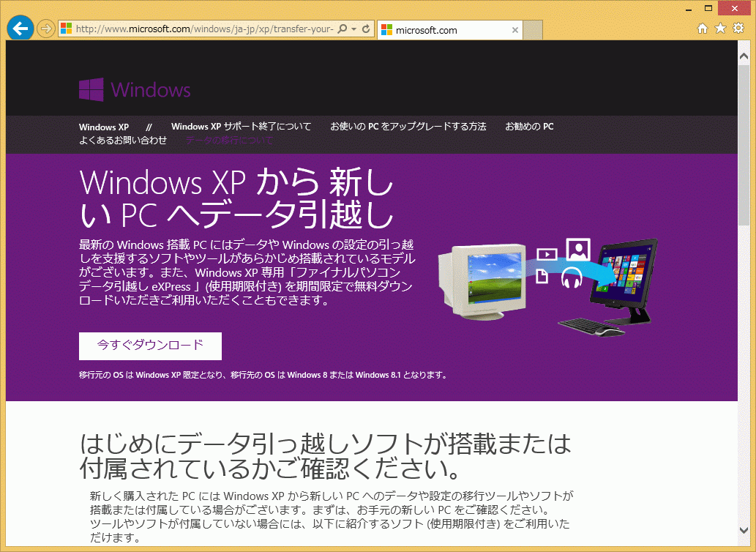Refresh the page with the reload icon
Viewport: 756px width, 552px height.
pos(366,29)
